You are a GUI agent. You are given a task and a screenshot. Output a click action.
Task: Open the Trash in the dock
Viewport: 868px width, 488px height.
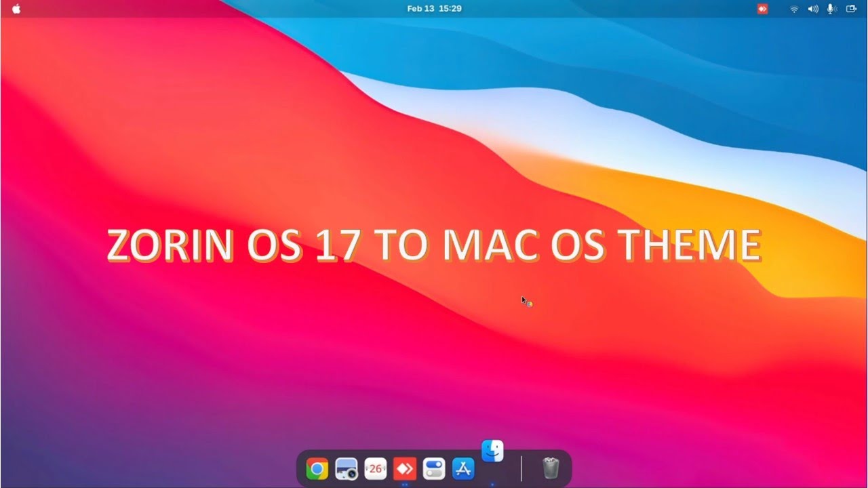tap(551, 468)
